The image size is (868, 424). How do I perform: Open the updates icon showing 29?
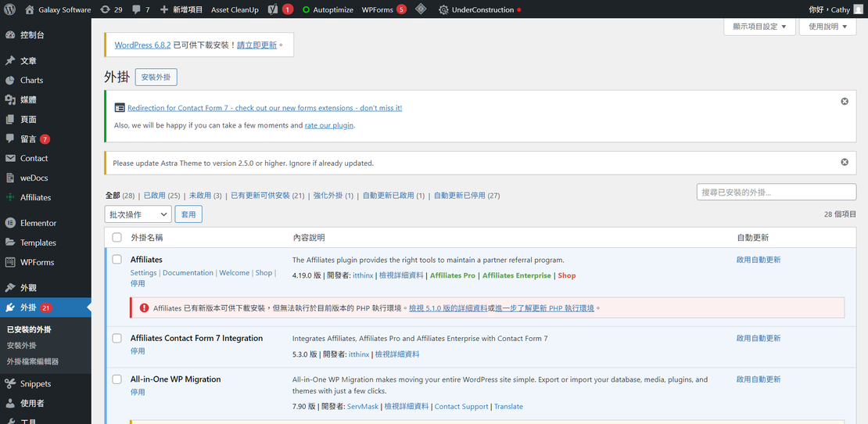(106, 10)
